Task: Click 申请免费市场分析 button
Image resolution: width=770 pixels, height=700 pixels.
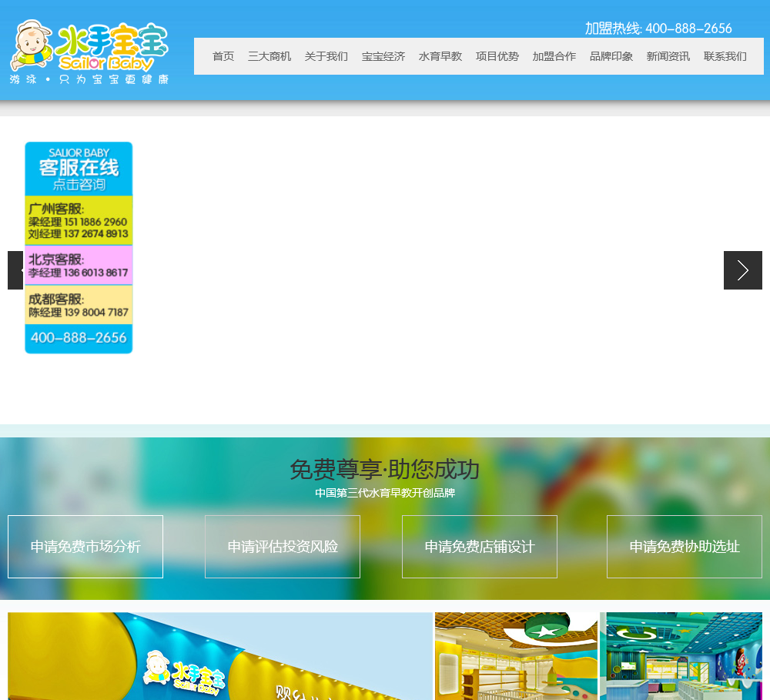Action: (85, 547)
